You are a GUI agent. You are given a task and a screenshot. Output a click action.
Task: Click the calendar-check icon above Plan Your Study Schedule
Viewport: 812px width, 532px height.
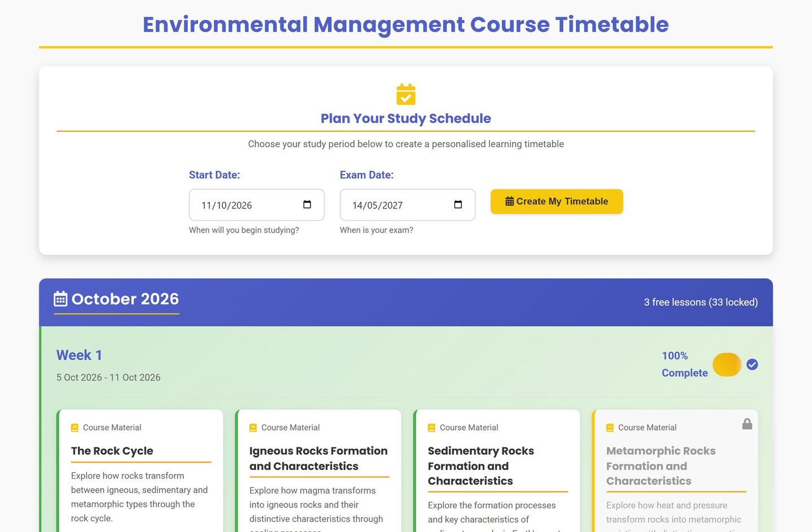[406, 94]
